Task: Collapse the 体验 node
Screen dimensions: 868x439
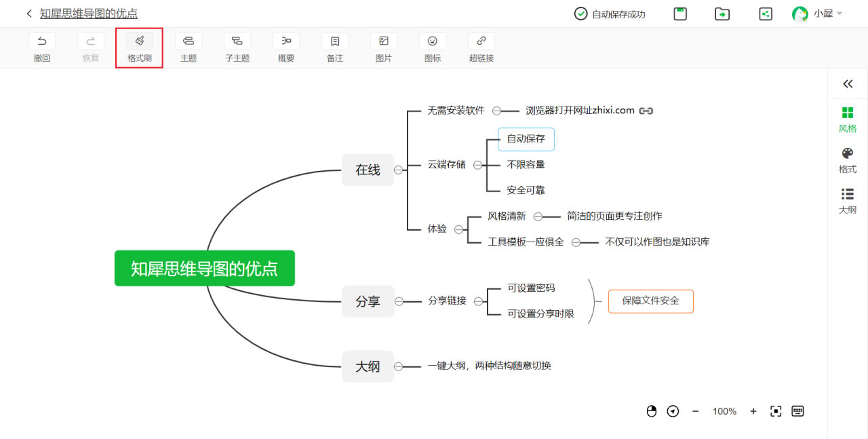Action: (x=459, y=229)
